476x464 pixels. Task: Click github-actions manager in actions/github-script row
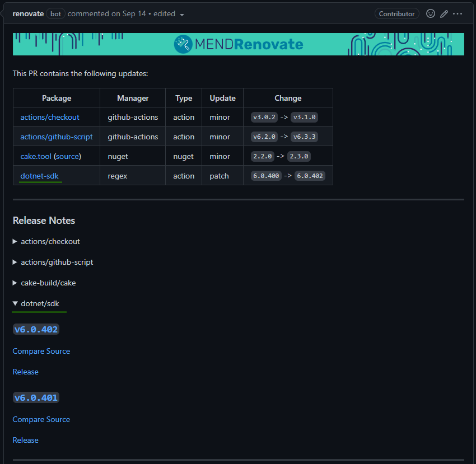(x=133, y=137)
